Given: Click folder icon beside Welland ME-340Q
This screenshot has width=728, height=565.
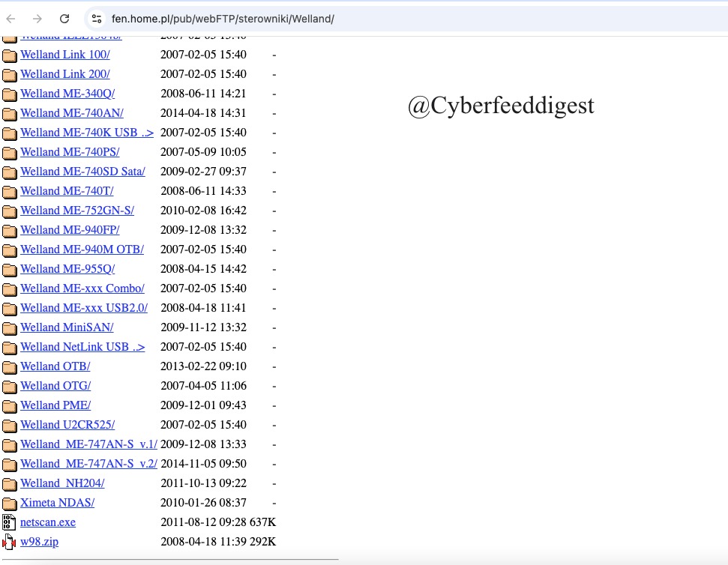Looking at the screenshot, I should coord(9,94).
